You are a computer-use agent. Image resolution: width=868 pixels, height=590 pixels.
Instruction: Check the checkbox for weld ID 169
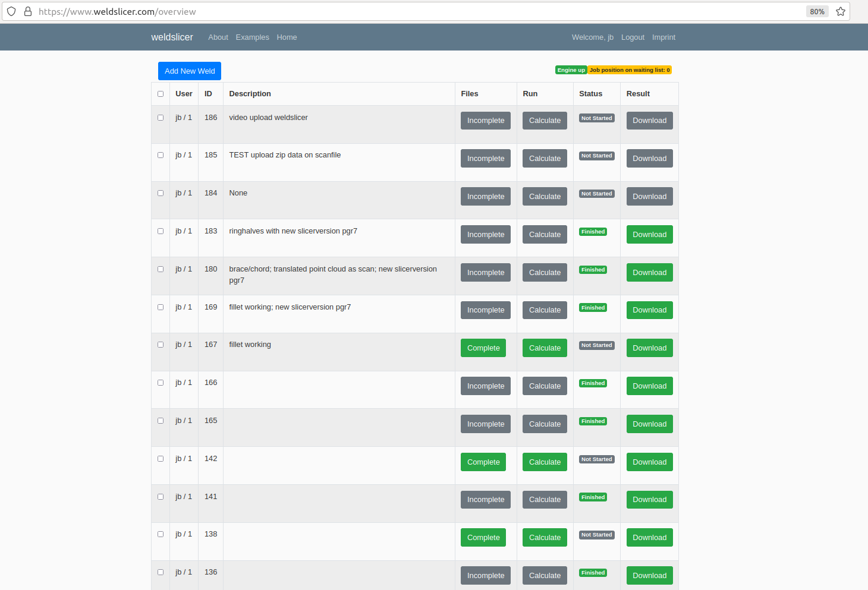[x=161, y=307]
